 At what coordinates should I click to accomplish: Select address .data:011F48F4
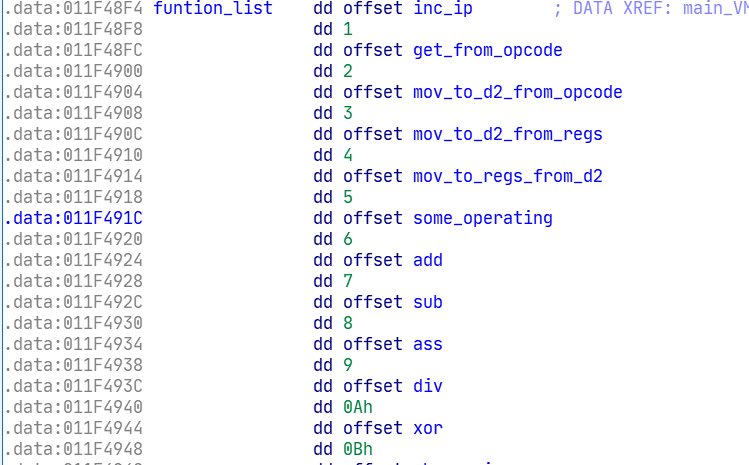(74, 8)
